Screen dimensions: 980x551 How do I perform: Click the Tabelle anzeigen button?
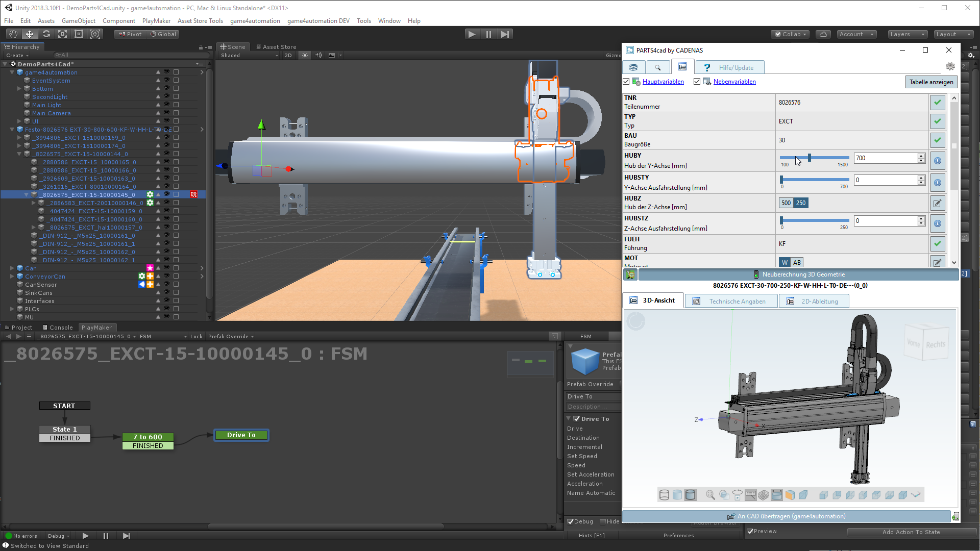click(x=931, y=82)
